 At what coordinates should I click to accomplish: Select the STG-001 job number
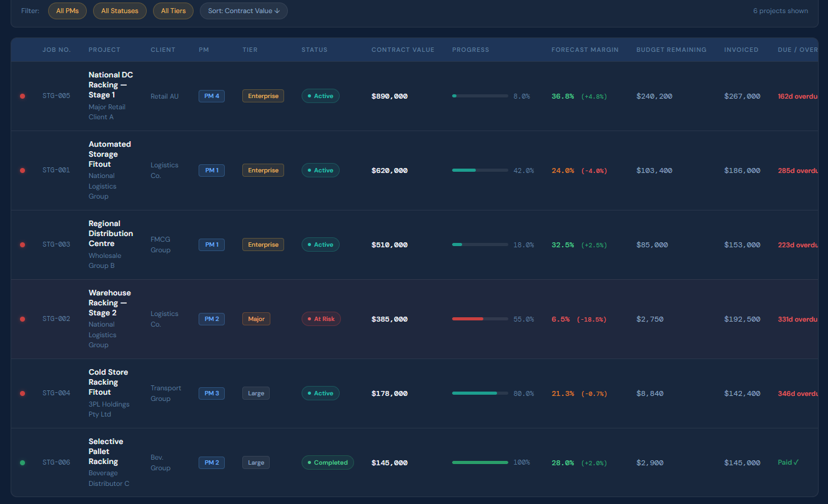(x=56, y=170)
